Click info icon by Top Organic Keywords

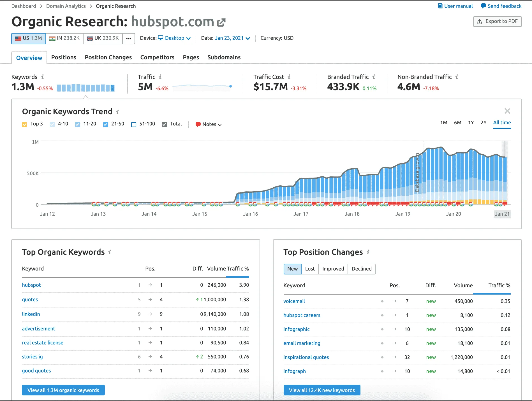tap(110, 252)
